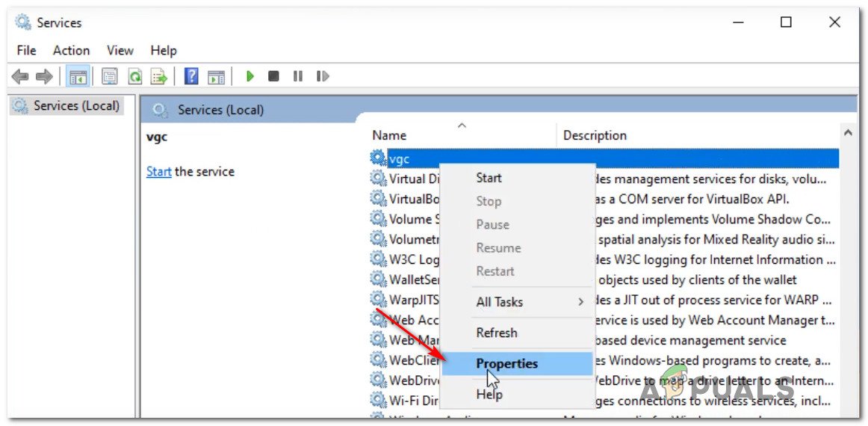Click the Start the service link
The height and width of the screenshot is (426, 868).
(158, 172)
